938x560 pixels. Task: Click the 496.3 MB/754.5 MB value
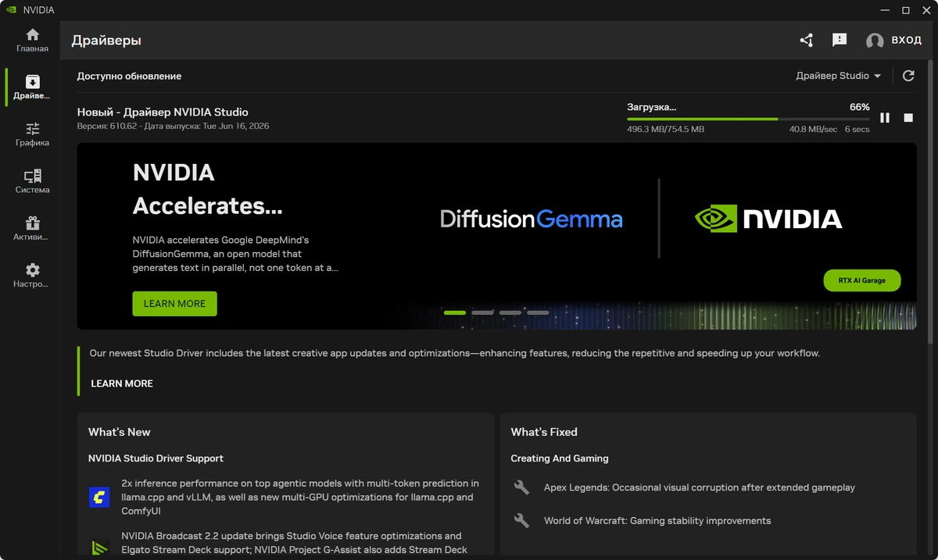coord(665,130)
